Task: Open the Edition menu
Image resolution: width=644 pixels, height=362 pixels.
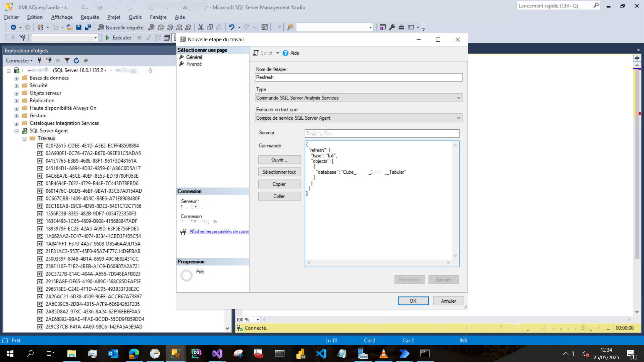Action: 35,17
